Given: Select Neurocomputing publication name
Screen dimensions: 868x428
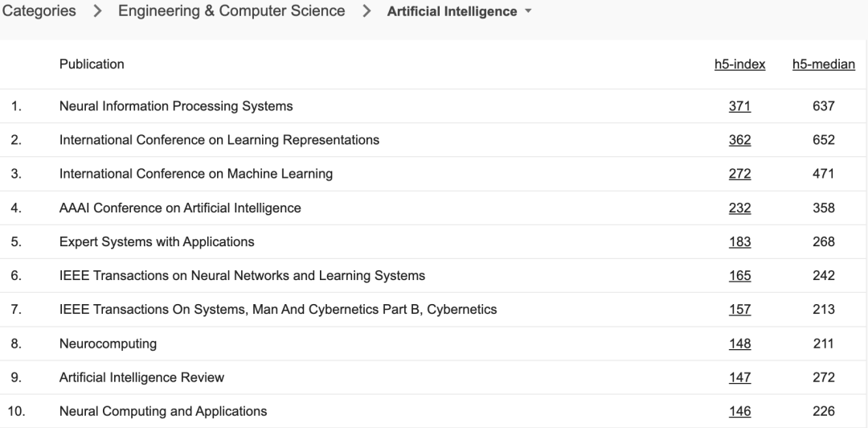Looking at the screenshot, I should tap(108, 344).
